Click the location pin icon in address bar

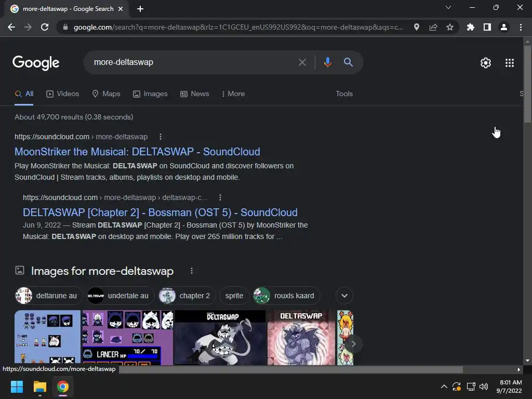(x=417, y=27)
